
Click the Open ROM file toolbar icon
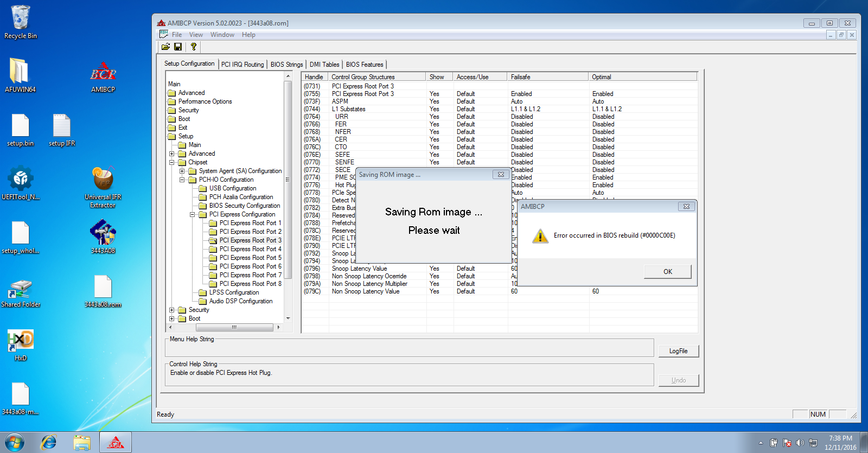pos(165,47)
